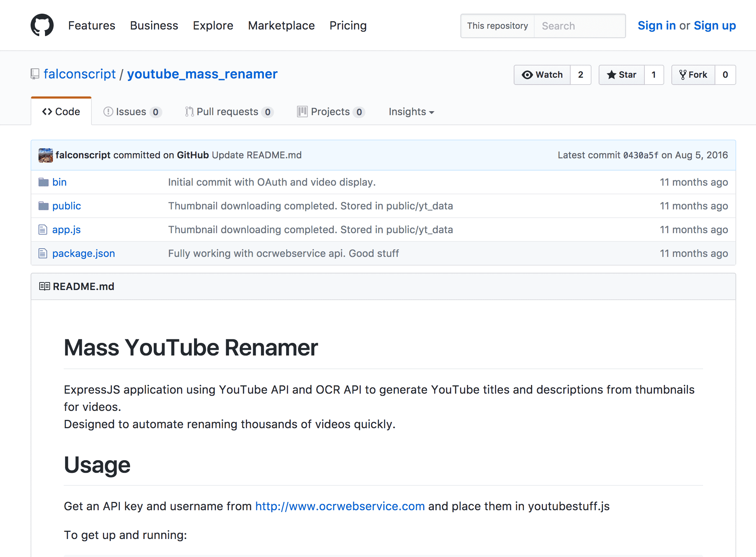
Task: Open the Business nav item
Action: 154,26
